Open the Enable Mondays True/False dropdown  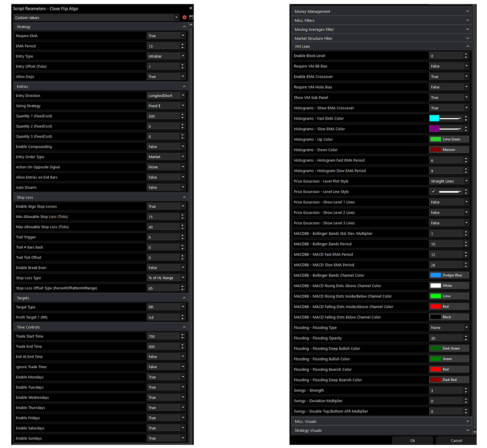click(166, 377)
